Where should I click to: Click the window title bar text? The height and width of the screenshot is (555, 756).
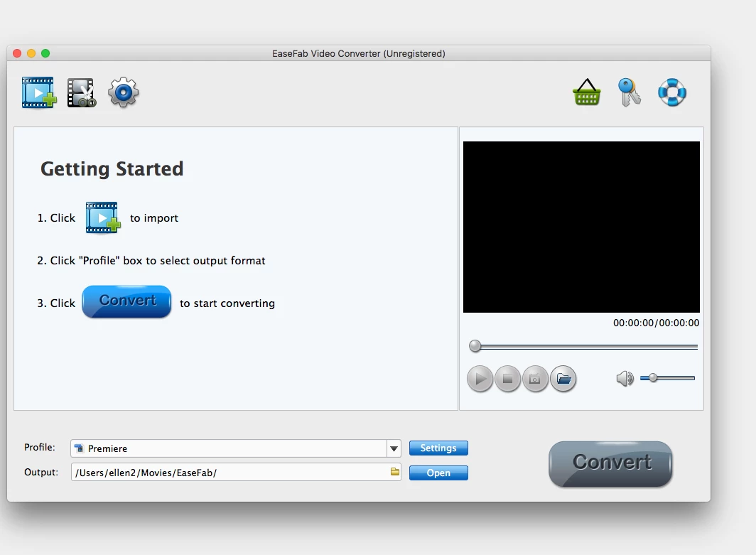click(359, 53)
